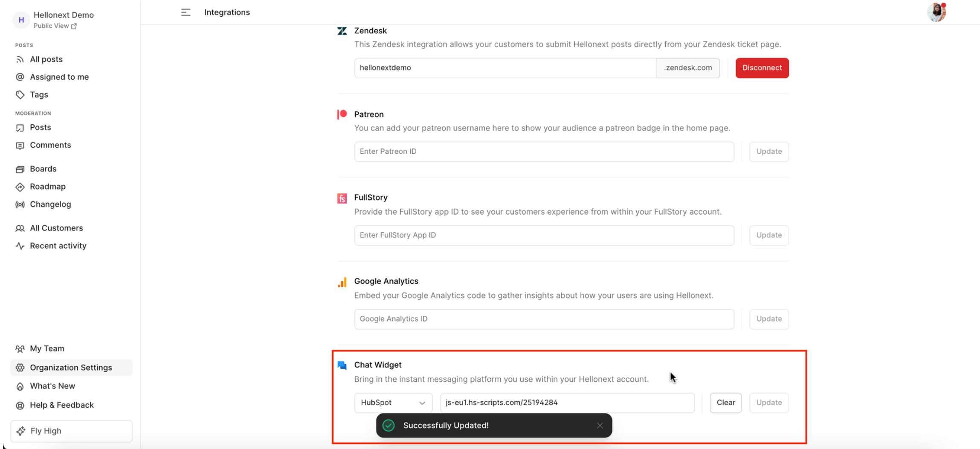980x449 pixels.
Task: Open the Changelog page
Action: tap(50, 204)
